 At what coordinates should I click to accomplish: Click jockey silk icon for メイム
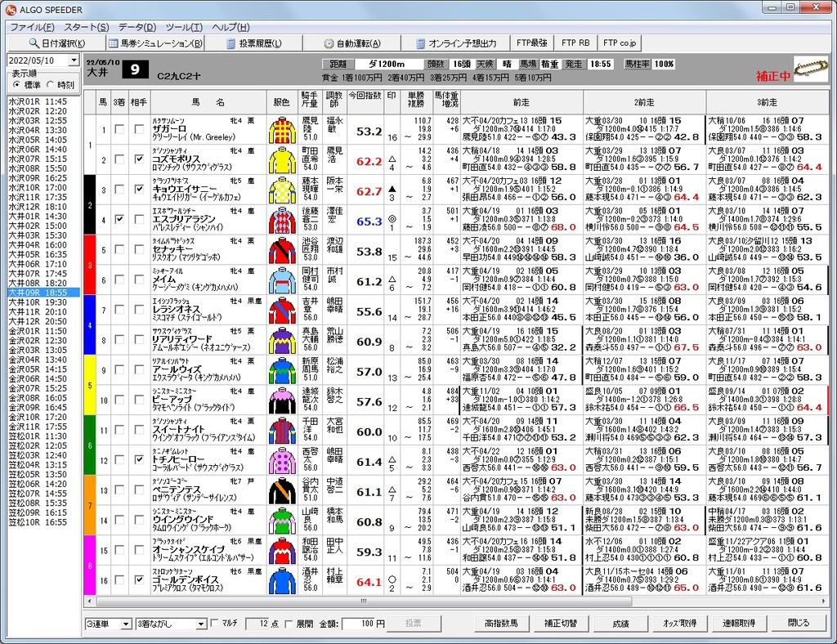point(282,280)
